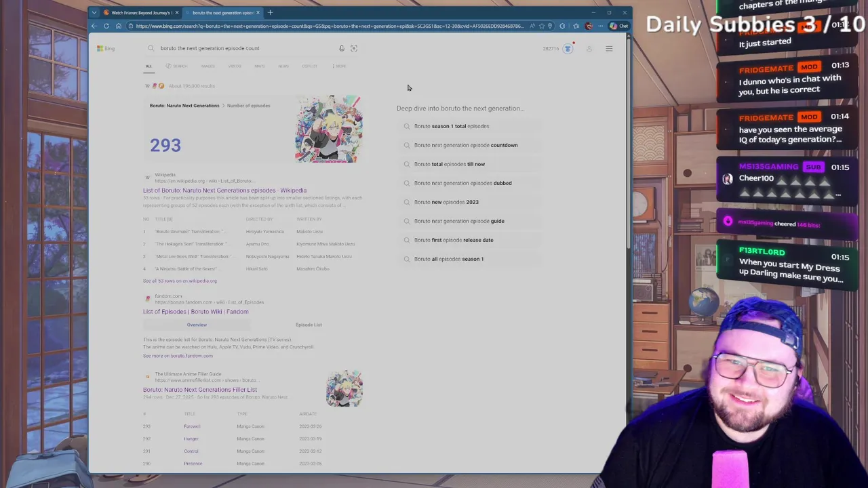Switch to Watch Frieren: Beyond Journey's tab
This screenshot has height=488, width=868.
pos(141,12)
